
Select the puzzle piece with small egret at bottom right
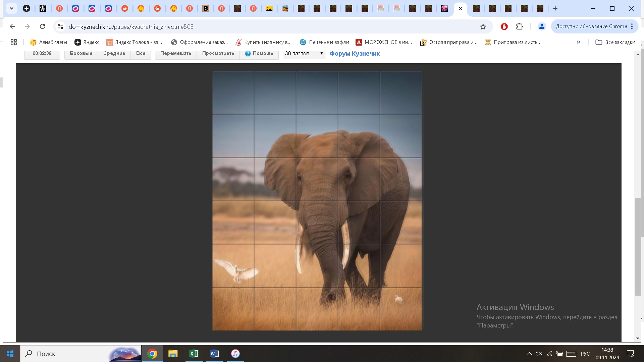(401, 309)
